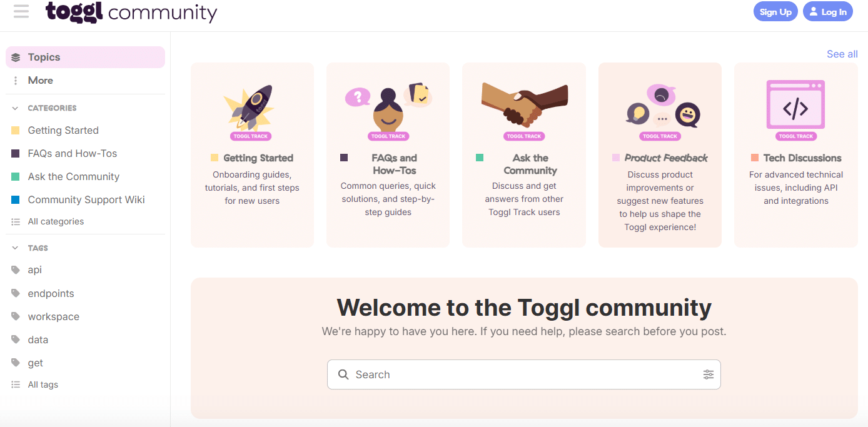Click the FAQs and How-Tos person illustration
Viewport: 868px width, 427px height.
[x=388, y=108]
